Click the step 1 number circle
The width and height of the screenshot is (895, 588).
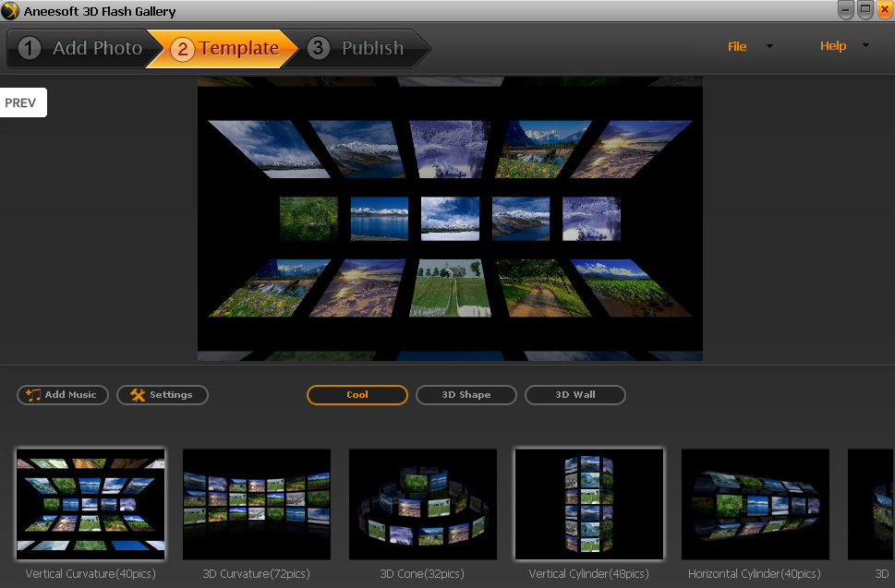(30, 48)
